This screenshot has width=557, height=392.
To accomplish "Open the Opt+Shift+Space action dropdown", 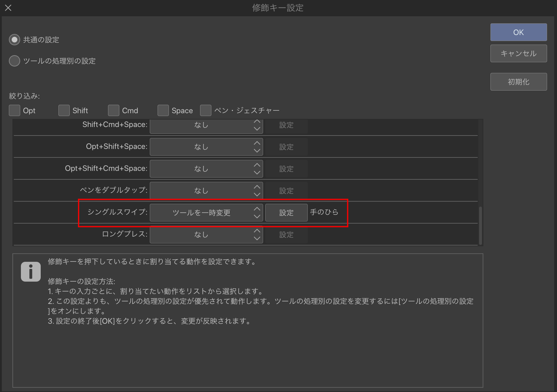I will (x=206, y=147).
